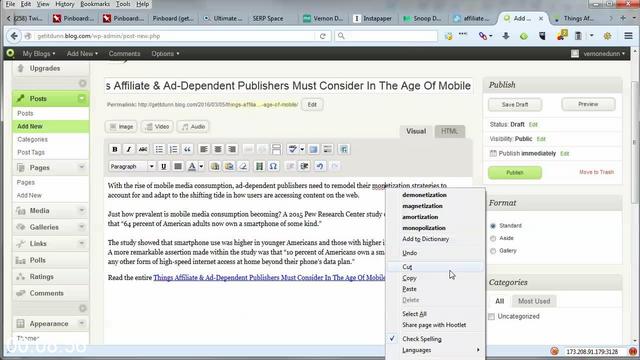Align text left
This screenshot has width=640, height=360.
tap(203, 149)
